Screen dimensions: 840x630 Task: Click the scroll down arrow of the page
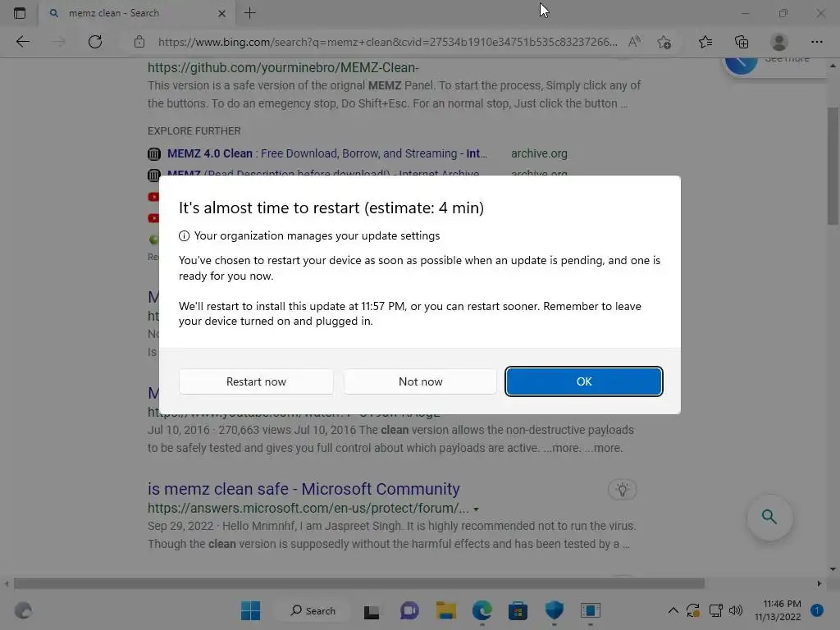tap(833, 569)
